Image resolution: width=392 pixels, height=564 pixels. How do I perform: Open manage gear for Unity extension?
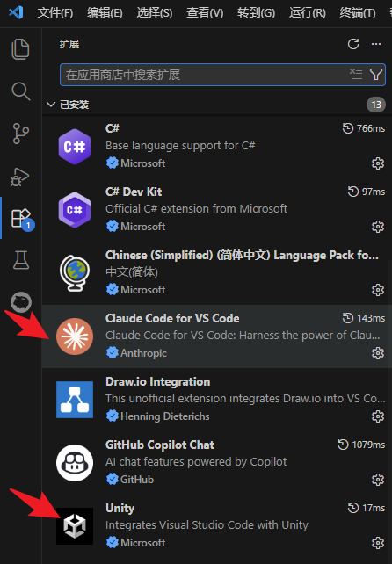378,543
